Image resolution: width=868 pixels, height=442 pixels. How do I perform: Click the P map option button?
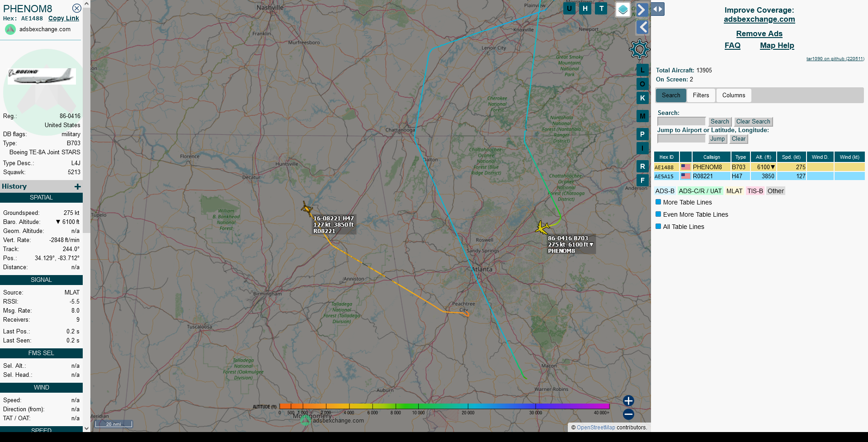pyautogui.click(x=642, y=134)
